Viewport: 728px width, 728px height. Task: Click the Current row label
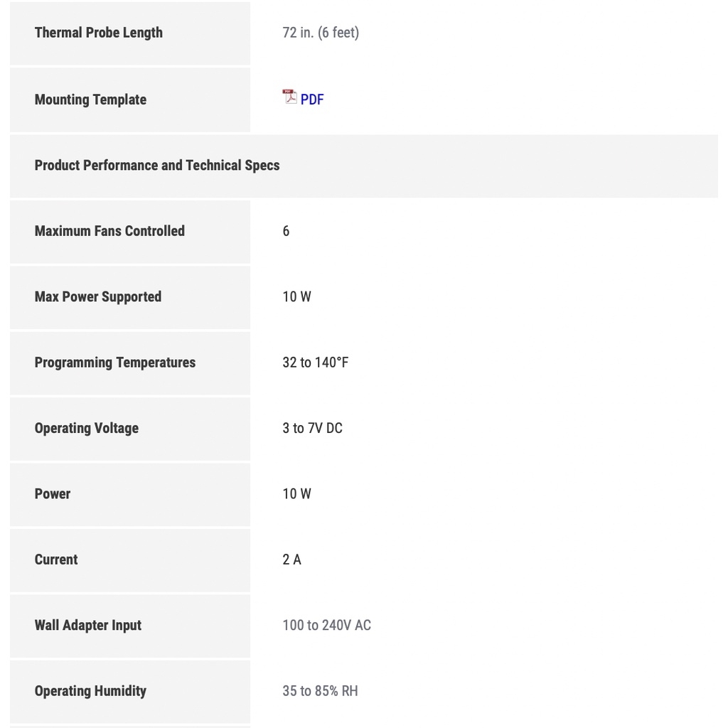coord(56,560)
